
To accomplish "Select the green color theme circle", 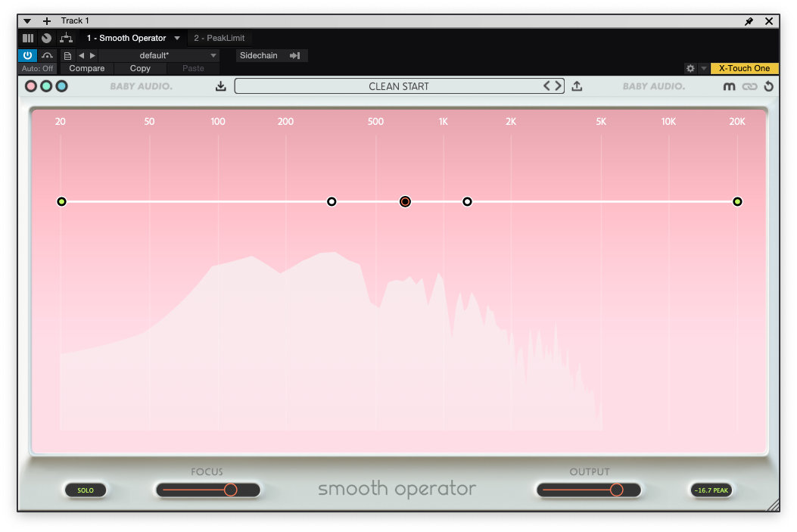I will coord(46,86).
